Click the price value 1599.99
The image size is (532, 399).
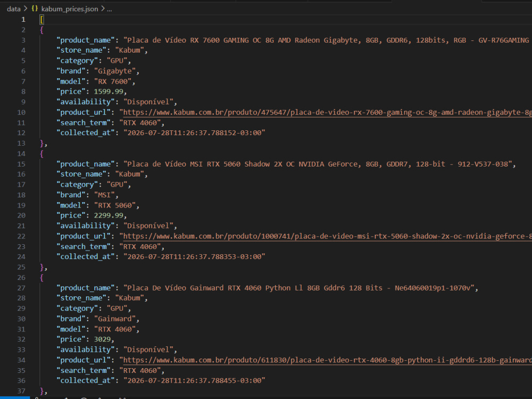point(109,92)
